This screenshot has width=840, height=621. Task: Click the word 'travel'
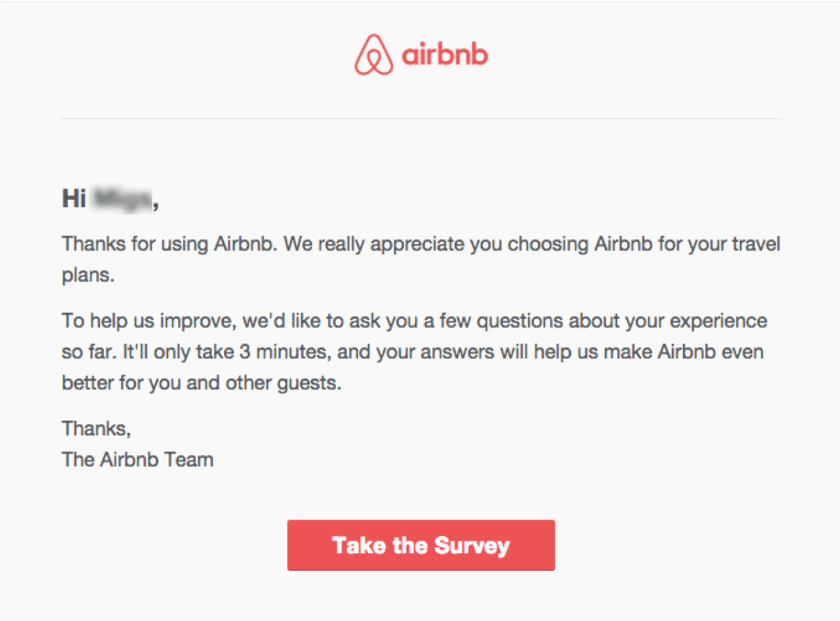coord(755,245)
